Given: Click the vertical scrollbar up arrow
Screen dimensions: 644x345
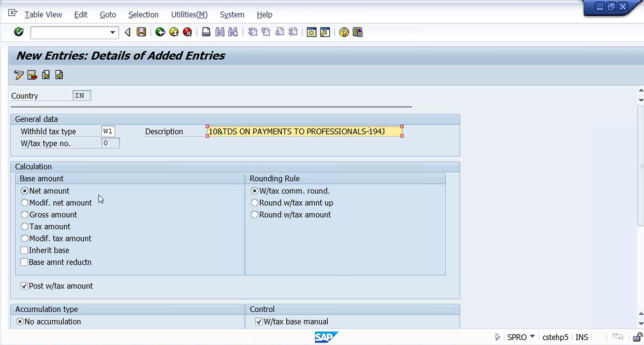Looking at the screenshot, I should tap(640, 91).
